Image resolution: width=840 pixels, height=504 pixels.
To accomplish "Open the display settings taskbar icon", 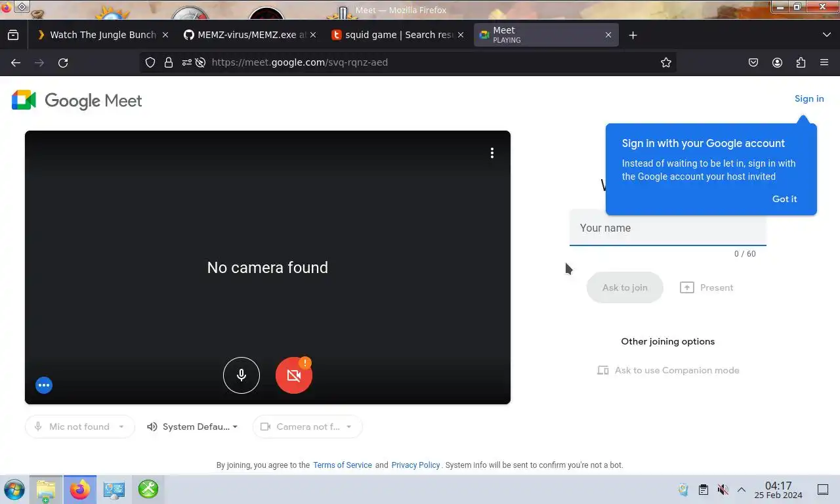I will pyautogui.click(x=114, y=490).
